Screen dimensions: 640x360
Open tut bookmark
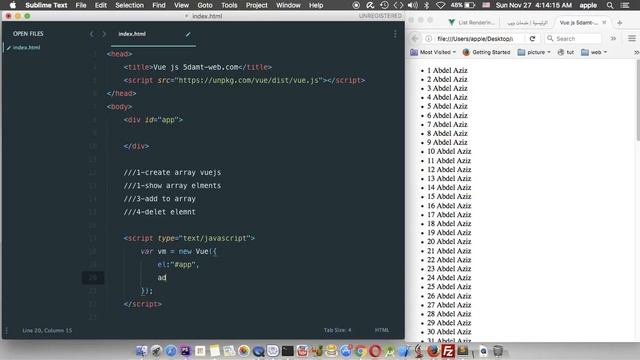(x=566, y=52)
